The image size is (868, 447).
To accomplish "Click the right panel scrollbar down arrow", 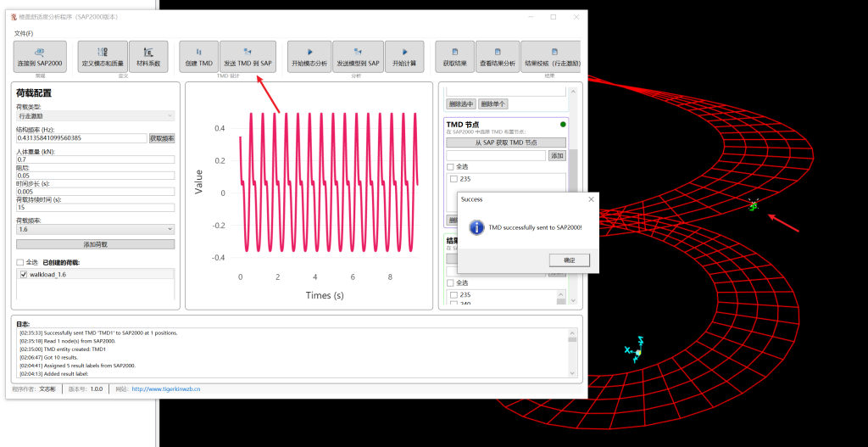I will click(x=573, y=300).
